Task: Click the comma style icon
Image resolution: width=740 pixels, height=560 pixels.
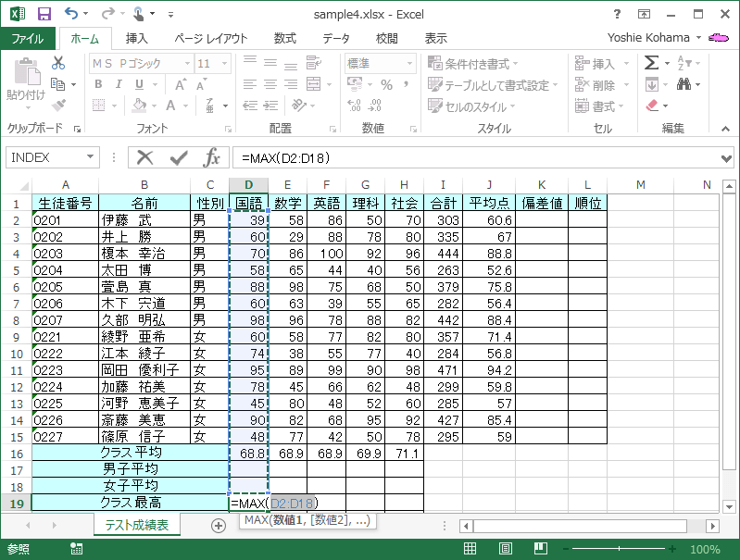Action: [406, 84]
